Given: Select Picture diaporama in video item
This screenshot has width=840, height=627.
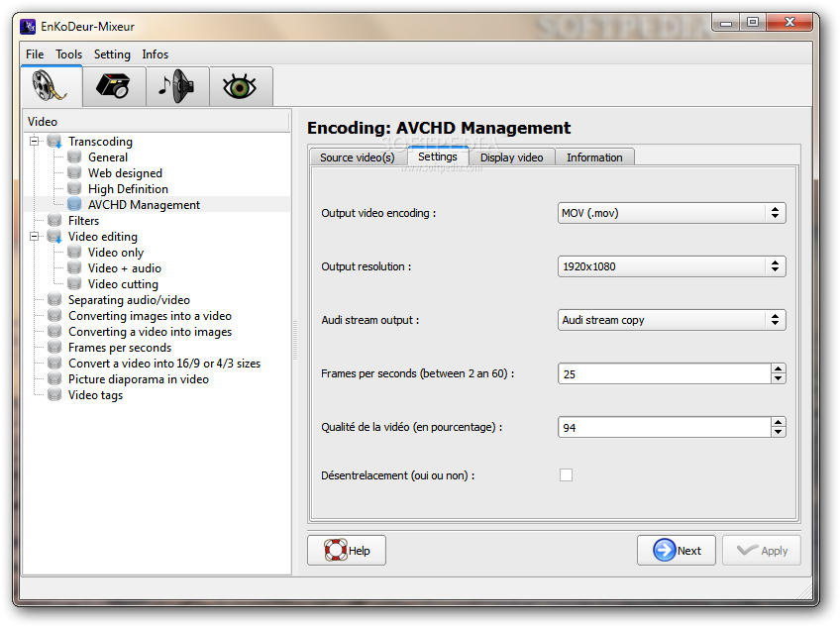Looking at the screenshot, I should pos(139,379).
